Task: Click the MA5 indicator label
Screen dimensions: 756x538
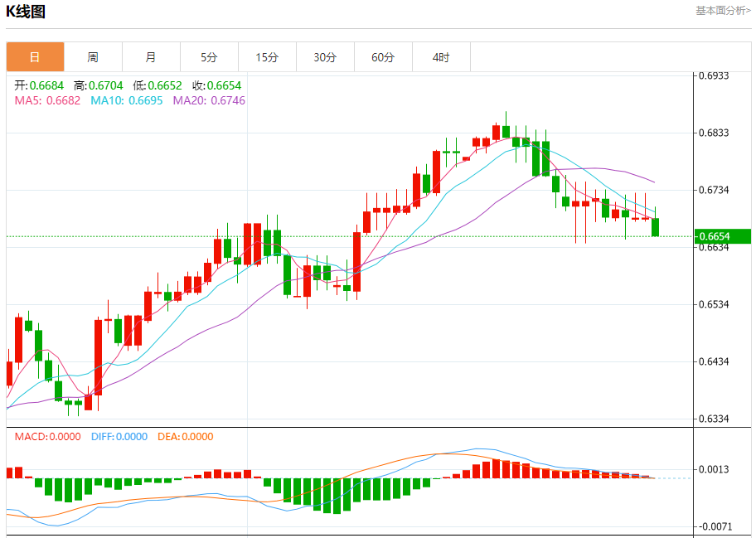Action: click(47, 100)
